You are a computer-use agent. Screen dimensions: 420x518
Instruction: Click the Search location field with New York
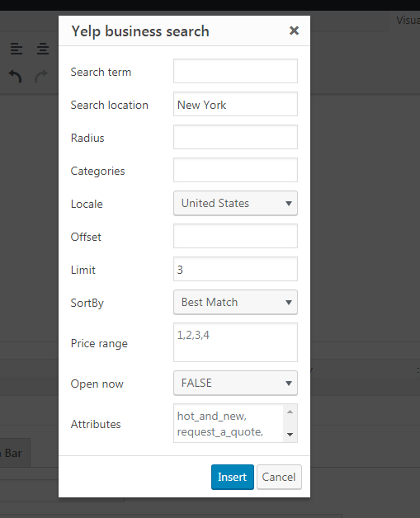pyautogui.click(x=235, y=104)
